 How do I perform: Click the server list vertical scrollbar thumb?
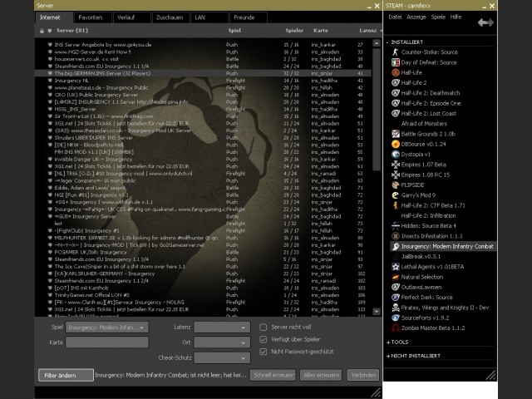point(377,109)
